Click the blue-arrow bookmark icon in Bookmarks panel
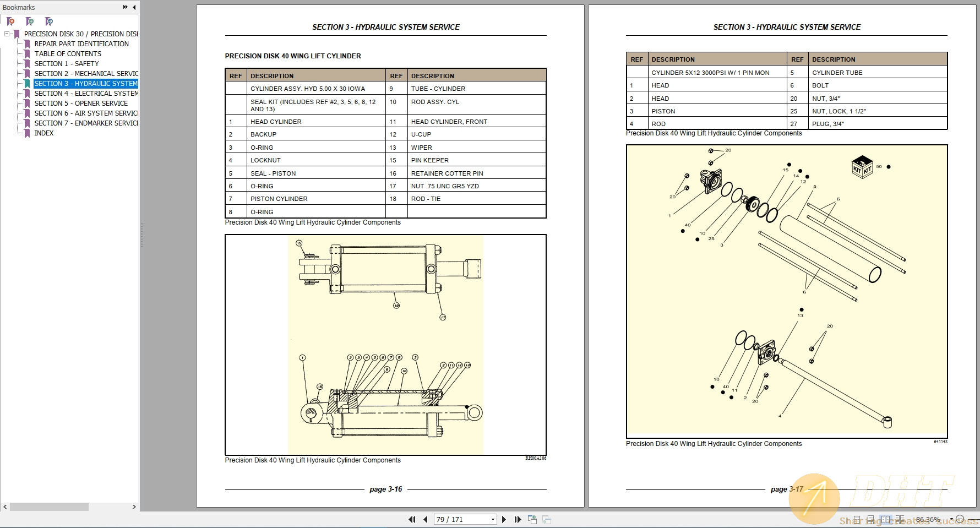980x528 pixels. click(x=49, y=21)
